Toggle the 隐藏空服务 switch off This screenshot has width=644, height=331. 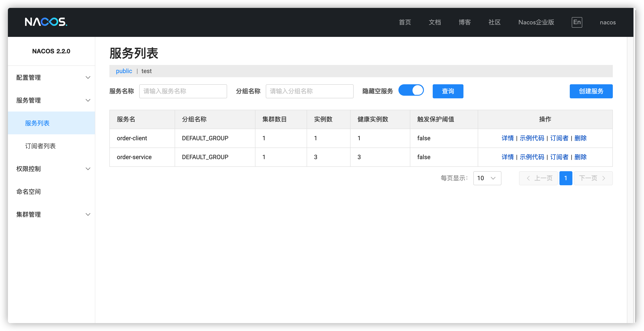411,90
